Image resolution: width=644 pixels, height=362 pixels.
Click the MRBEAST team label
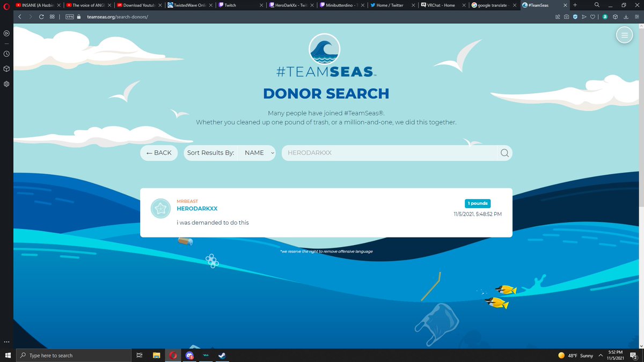pyautogui.click(x=187, y=202)
